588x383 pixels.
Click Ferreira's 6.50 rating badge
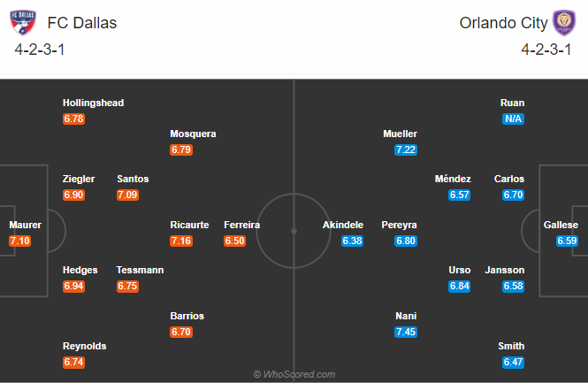[x=234, y=241]
